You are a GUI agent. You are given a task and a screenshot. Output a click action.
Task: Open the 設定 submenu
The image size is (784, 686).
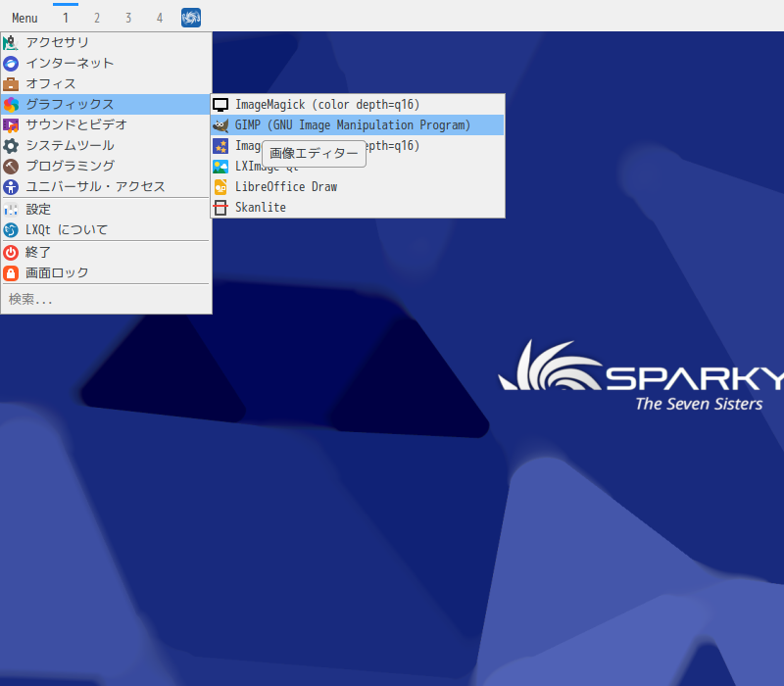[106, 209]
